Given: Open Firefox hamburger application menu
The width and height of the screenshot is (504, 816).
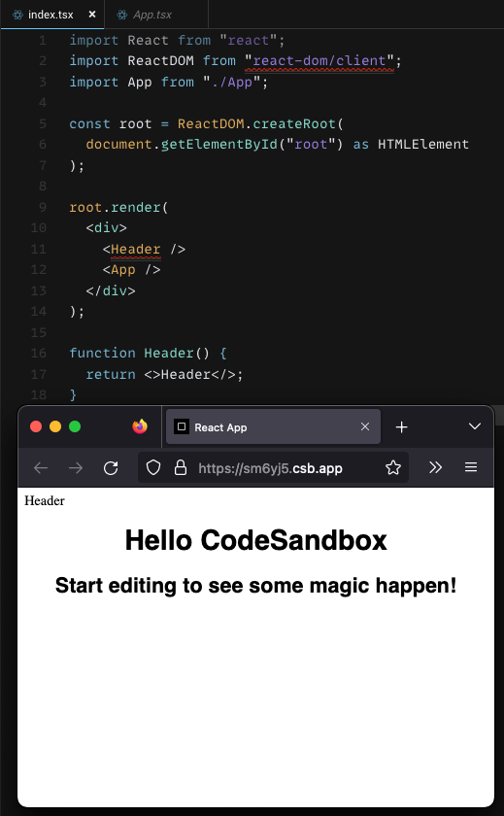Looking at the screenshot, I should 471,467.
